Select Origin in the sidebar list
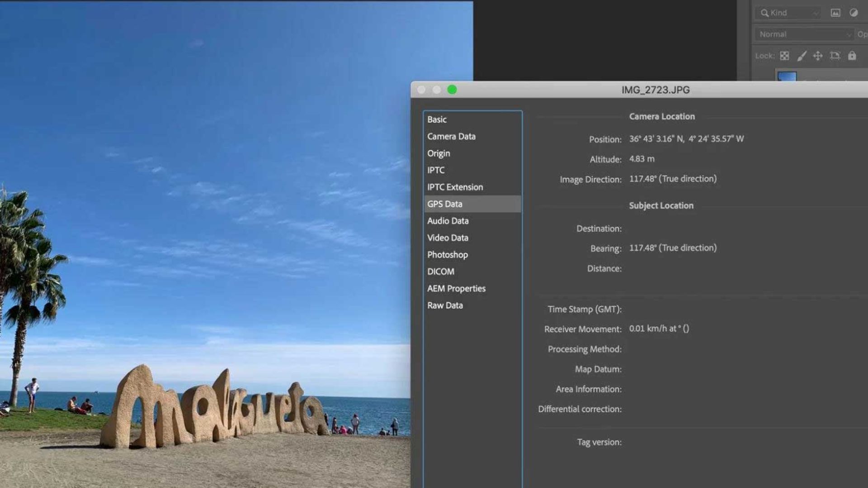The image size is (868, 488). point(439,153)
